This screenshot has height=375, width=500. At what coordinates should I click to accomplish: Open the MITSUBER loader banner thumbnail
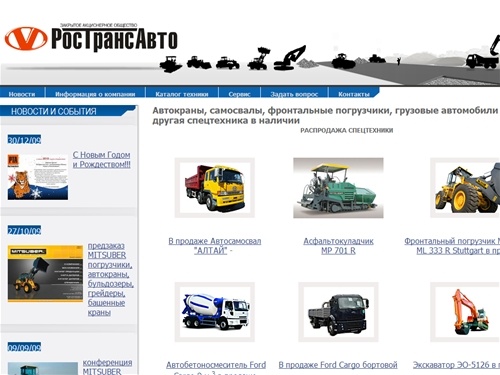[45, 274]
